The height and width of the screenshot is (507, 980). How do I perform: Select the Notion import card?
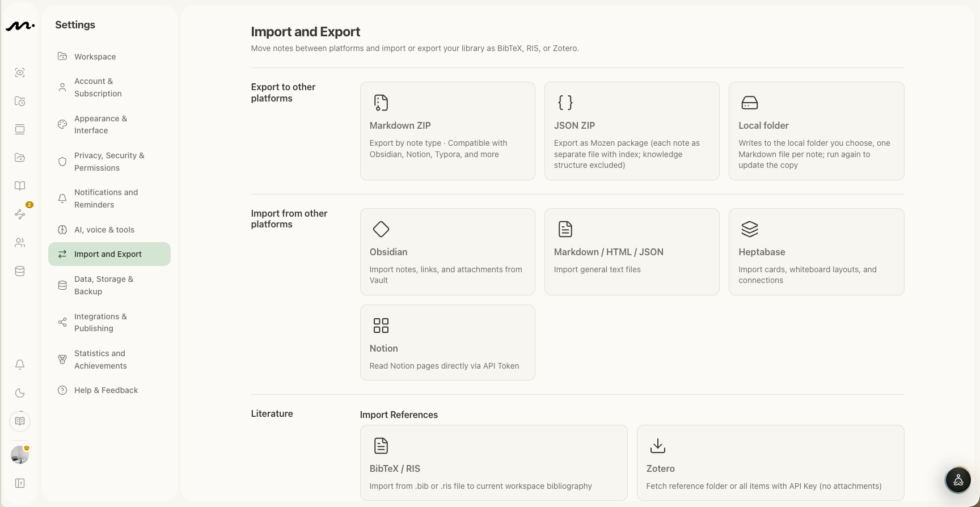pos(447,343)
